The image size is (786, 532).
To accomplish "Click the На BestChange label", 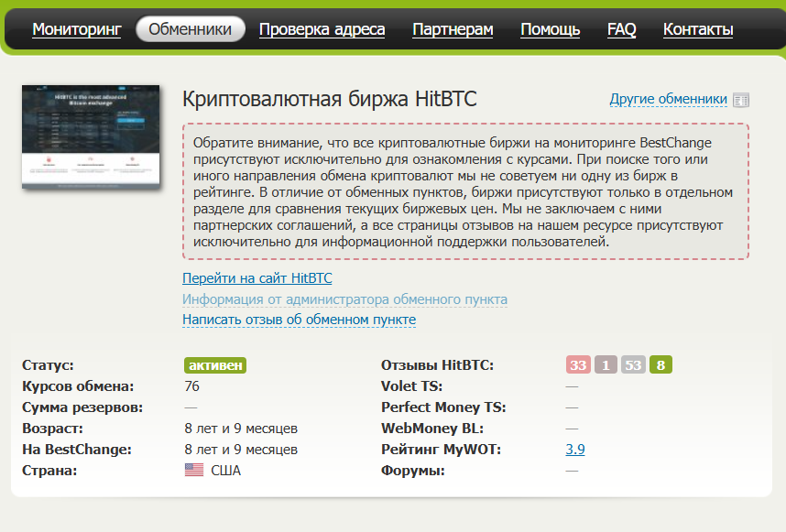I will coord(77,450).
